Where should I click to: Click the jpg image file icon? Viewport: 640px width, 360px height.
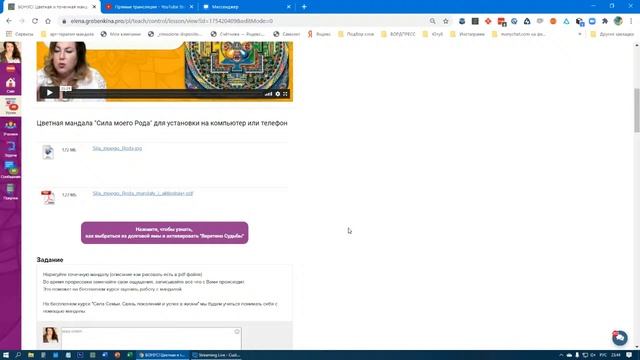pyautogui.click(x=48, y=152)
